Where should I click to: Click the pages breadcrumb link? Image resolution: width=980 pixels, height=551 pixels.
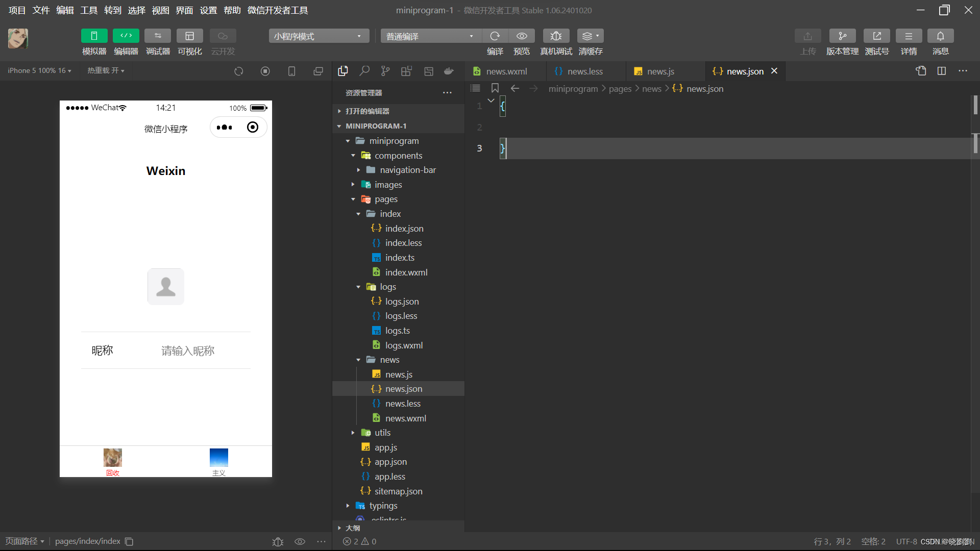coord(620,89)
